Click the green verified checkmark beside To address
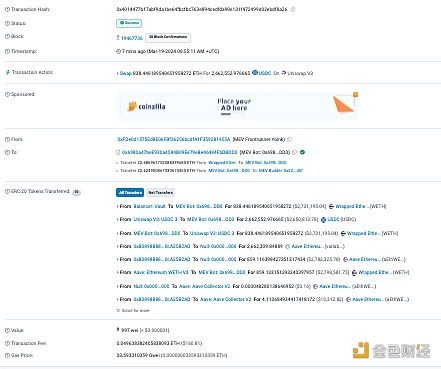Image resolution: width=441 pixels, height=369 pixels. coord(302,152)
